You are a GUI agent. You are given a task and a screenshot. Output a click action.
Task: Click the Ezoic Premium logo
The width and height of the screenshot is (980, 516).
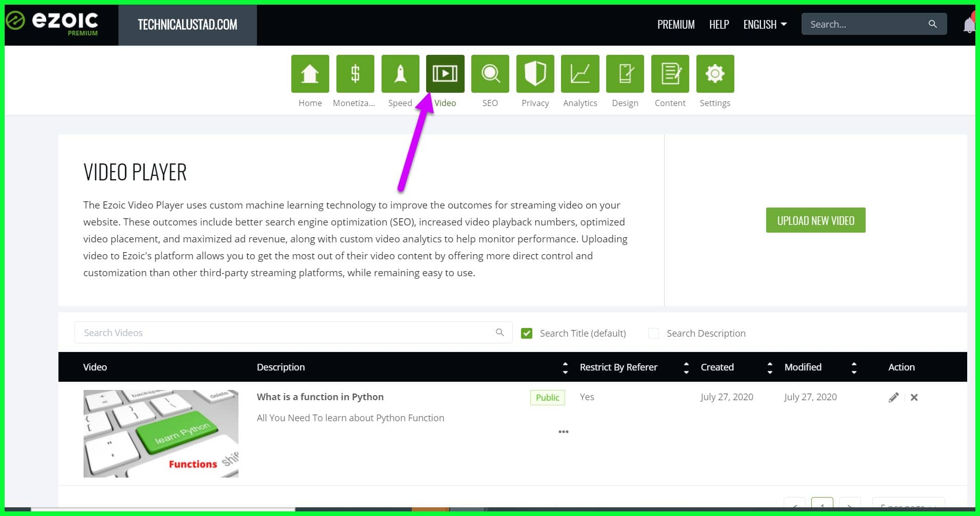pos(52,23)
